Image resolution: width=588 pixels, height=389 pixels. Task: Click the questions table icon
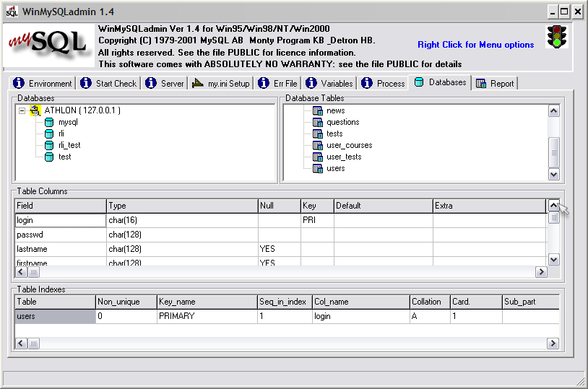(x=317, y=122)
